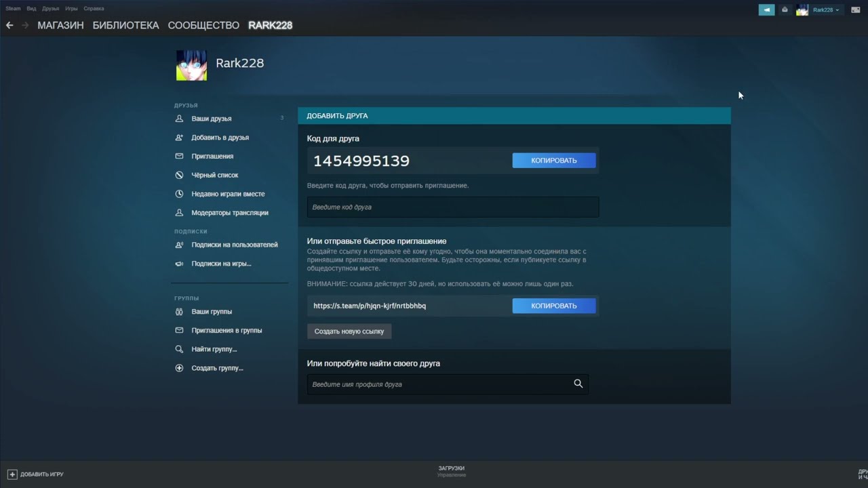This screenshot has width=868, height=488.
Task: Go back with the left arrow
Action: [x=9, y=25]
